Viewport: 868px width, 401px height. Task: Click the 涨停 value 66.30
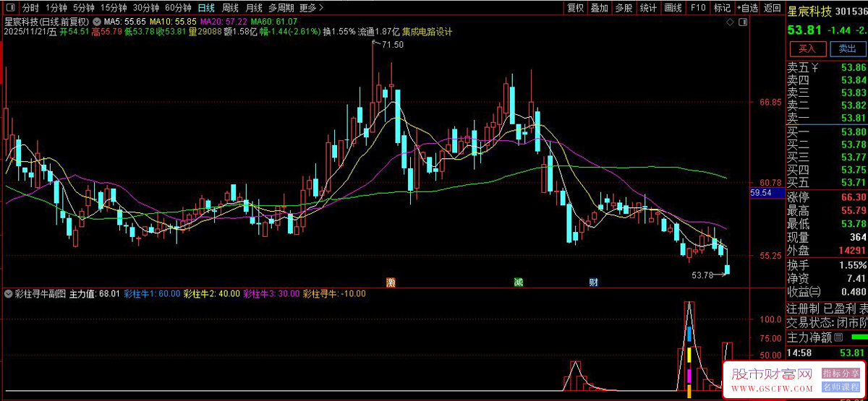[x=854, y=197]
